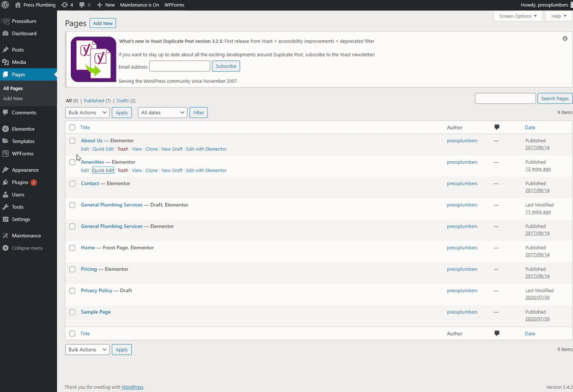Screen dimensions: 573x392
Task: Click the Comments bubble icon in sidebar
Action: (5, 113)
